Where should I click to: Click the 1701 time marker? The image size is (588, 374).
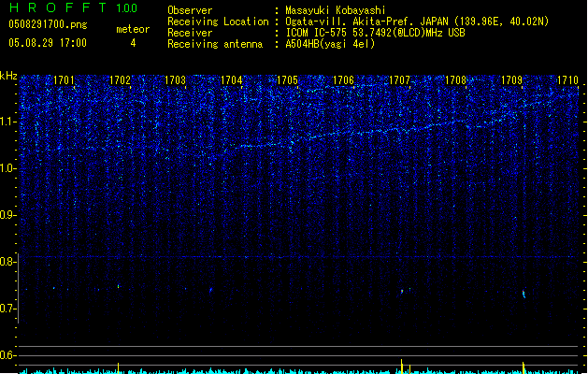(65, 80)
